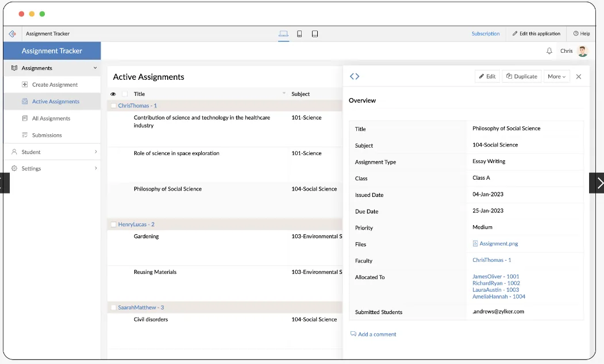Click the andrews@zylker.com submitted student value
Viewport: 604px width, 364px height.
(498, 312)
